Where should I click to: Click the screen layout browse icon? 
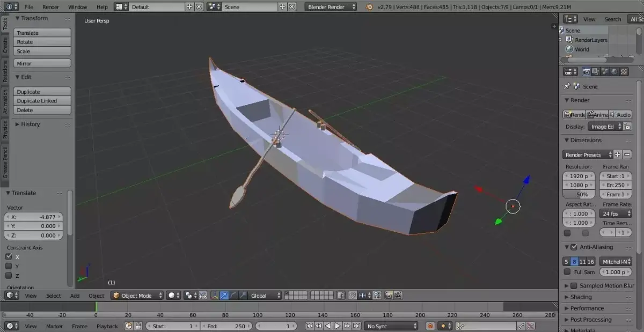click(x=121, y=7)
